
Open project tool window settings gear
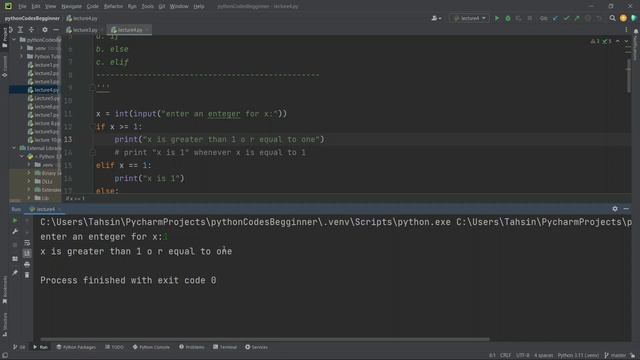click(x=45, y=30)
